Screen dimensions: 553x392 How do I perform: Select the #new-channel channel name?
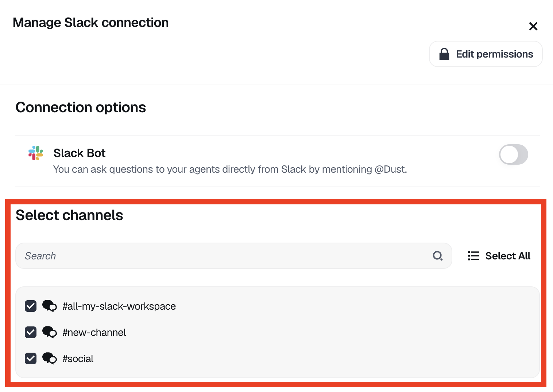[94, 333]
